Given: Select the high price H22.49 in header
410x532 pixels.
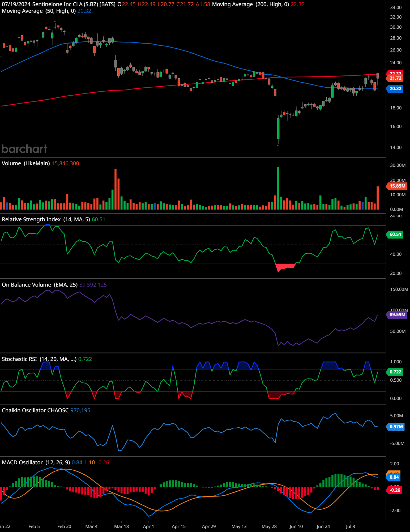Looking at the screenshot, I should click(x=147, y=4).
